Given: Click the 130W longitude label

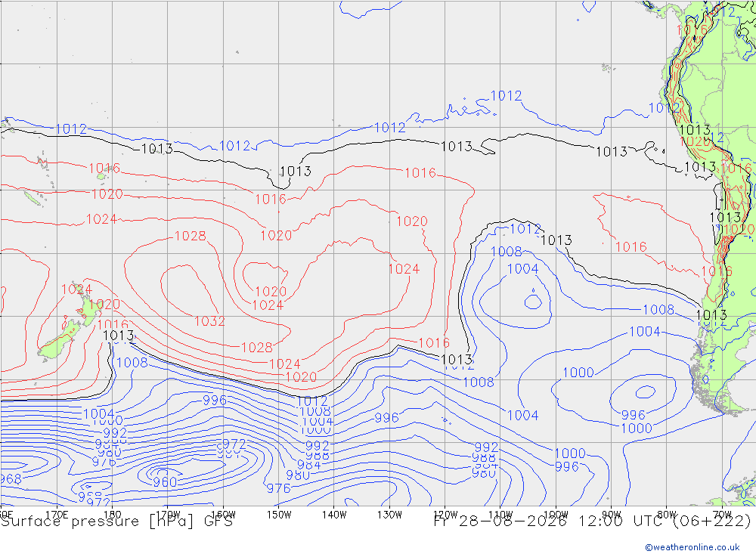Looking at the screenshot, I should coord(389,515).
